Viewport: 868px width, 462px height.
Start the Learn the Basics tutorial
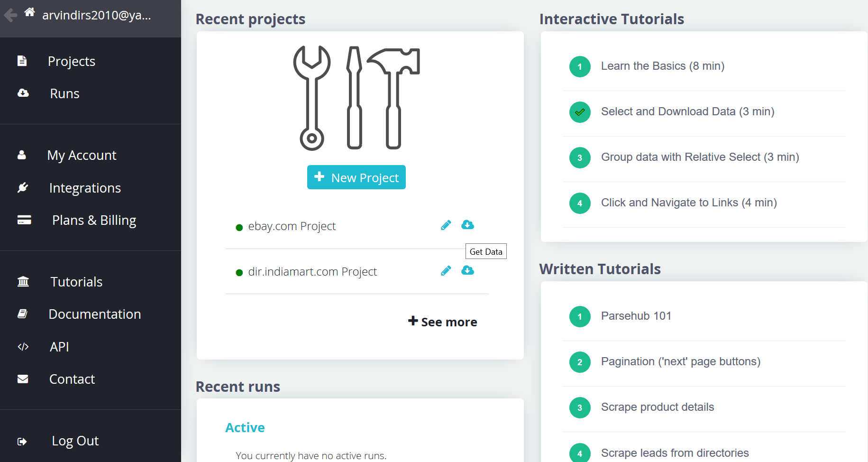click(x=662, y=66)
